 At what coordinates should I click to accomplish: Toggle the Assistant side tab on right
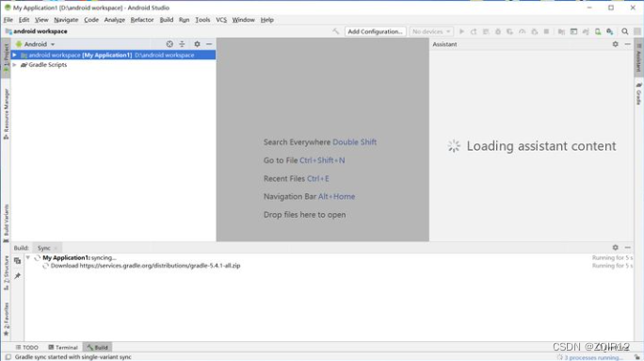click(x=638, y=57)
